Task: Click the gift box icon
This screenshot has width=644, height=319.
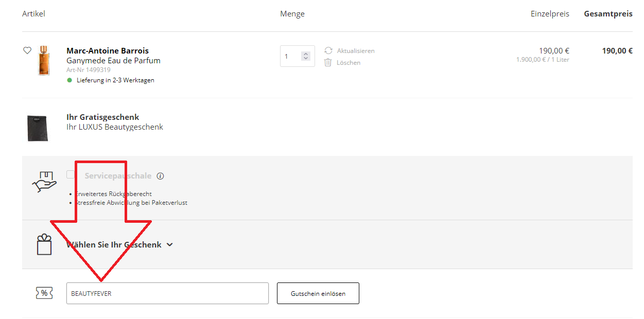Action: coord(44,244)
